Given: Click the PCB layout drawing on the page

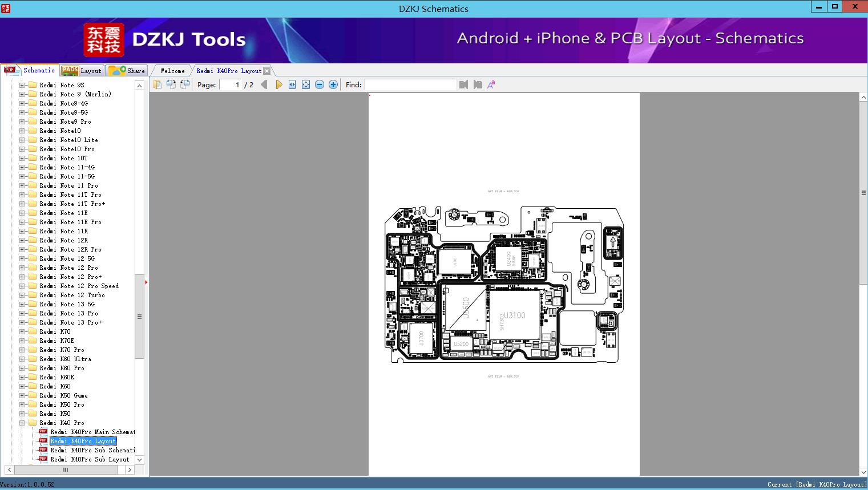Looking at the screenshot, I should pos(504,285).
